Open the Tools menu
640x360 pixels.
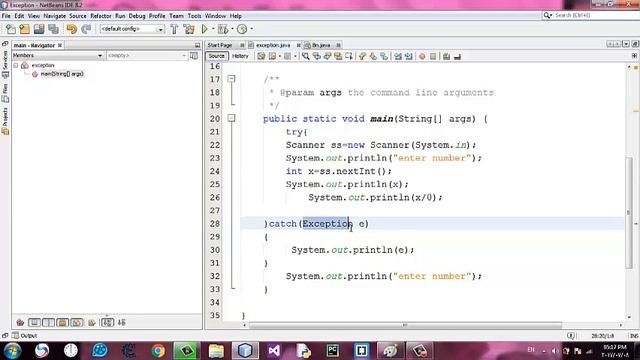tap(194, 16)
